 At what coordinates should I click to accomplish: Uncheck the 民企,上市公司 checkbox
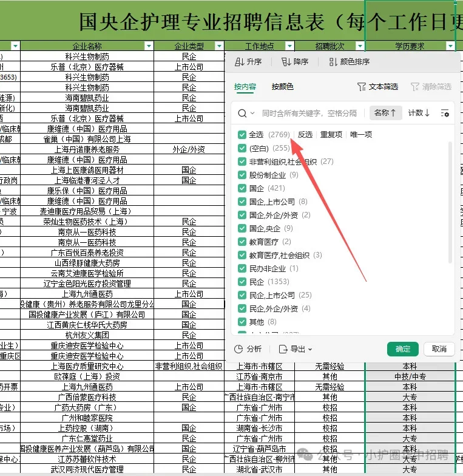(x=242, y=295)
